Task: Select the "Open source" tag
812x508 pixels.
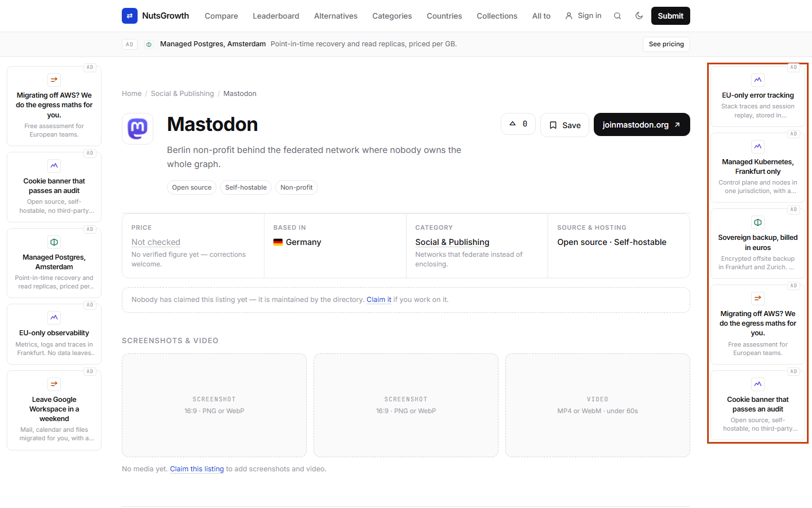Action: 192,187
